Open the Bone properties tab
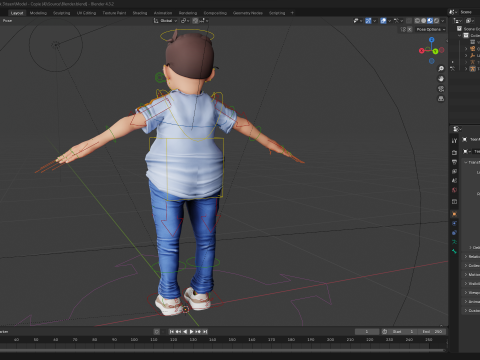Image resolution: width=480 pixels, height=360 pixels. point(454,251)
